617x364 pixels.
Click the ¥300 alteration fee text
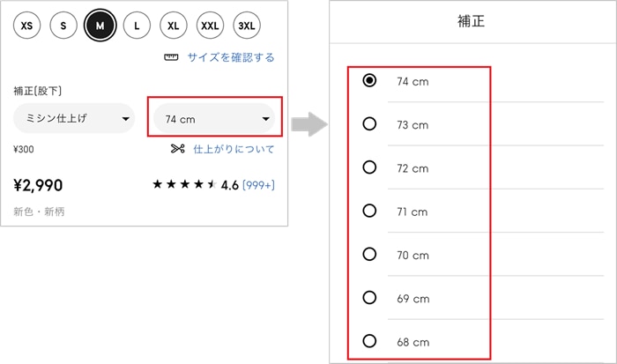(24, 150)
